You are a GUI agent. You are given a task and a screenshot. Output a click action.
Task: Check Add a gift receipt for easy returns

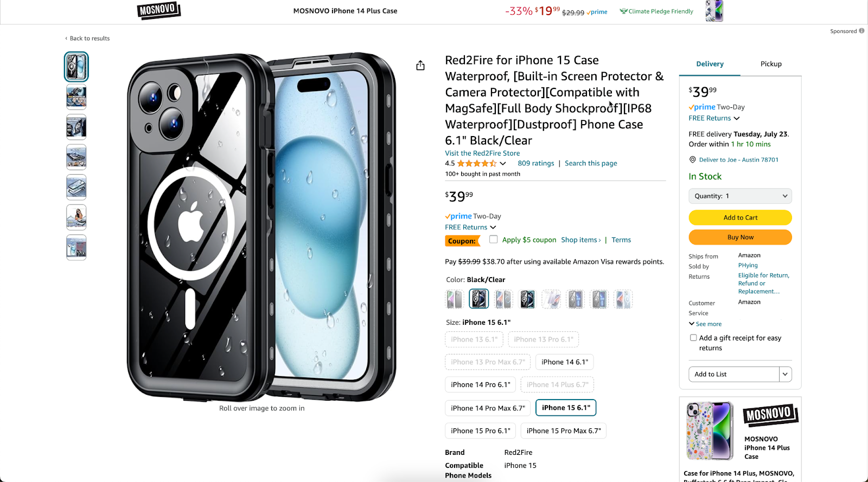click(693, 337)
